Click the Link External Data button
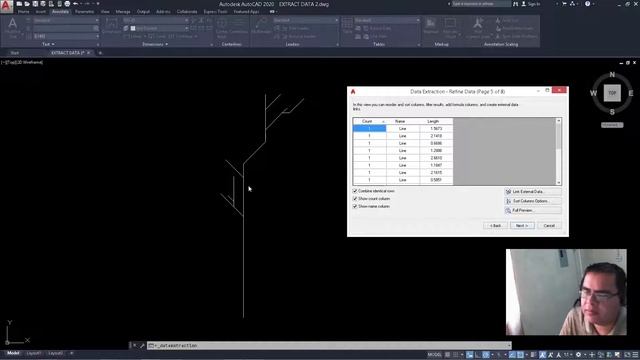Image resolution: width=640 pixels, height=360 pixels. pos(533,191)
